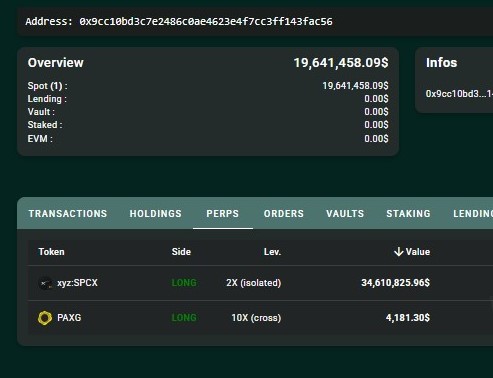Click the truncated address 0x9cc10bd3 in Infos
Image resolution: width=493 pixels, height=378 pixels.
click(459, 94)
